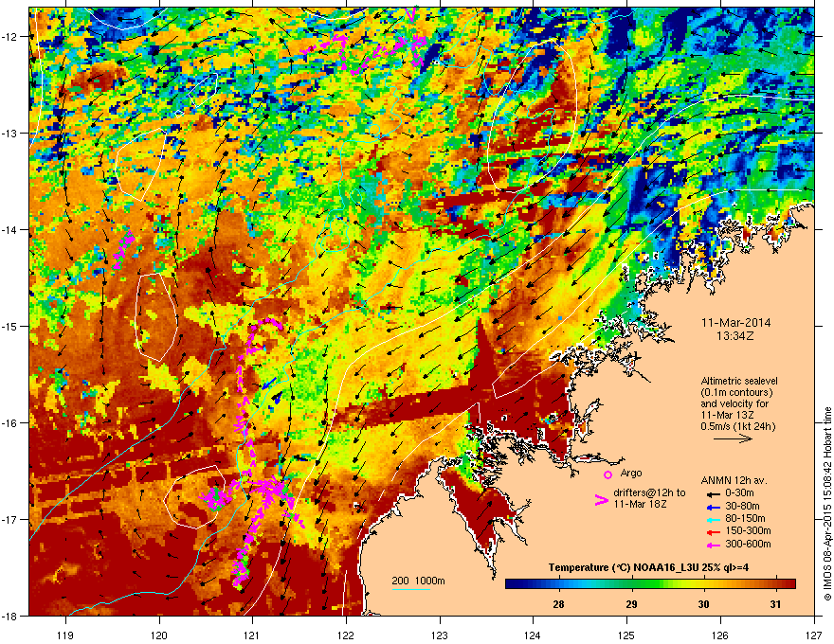Click the cyan 80-150m legend arrow
This screenshot has width=834, height=644.
click(x=712, y=519)
